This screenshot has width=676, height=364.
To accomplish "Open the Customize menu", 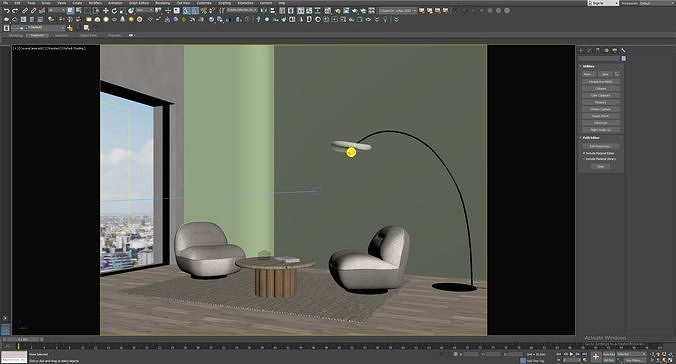I will (x=204, y=3).
